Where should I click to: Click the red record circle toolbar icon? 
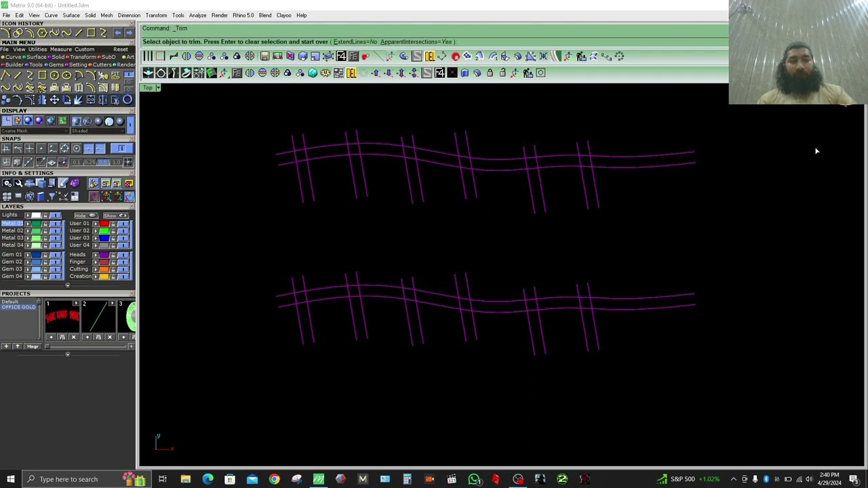(x=456, y=56)
